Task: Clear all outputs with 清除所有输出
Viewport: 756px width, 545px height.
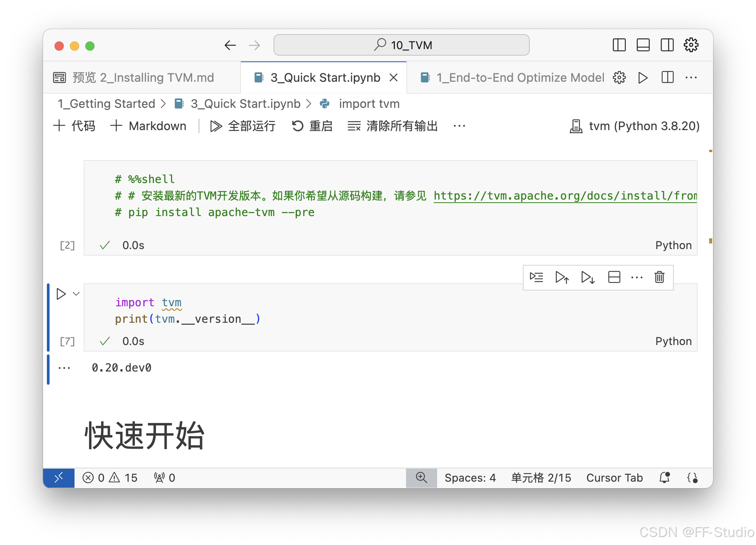Action: pos(393,126)
